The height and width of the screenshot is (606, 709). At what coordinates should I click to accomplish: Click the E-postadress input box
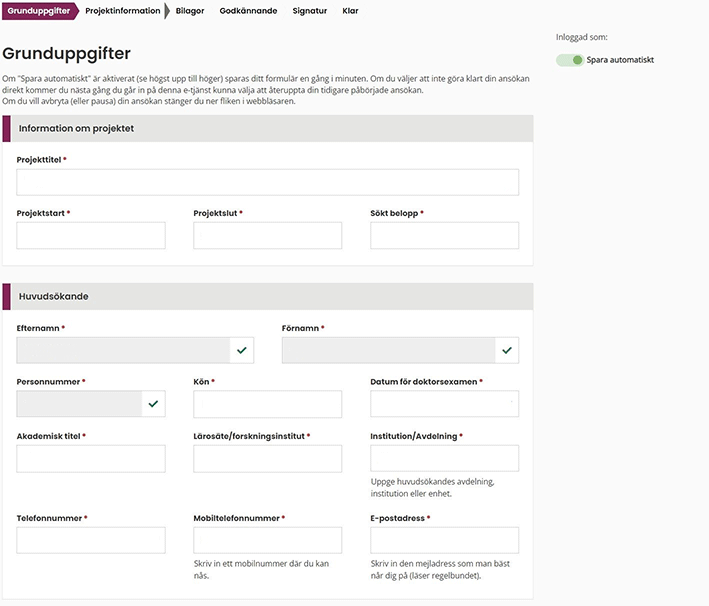pos(444,540)
